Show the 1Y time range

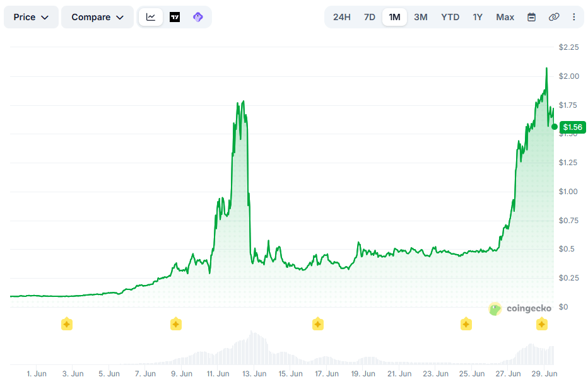(x=478, y=17)
